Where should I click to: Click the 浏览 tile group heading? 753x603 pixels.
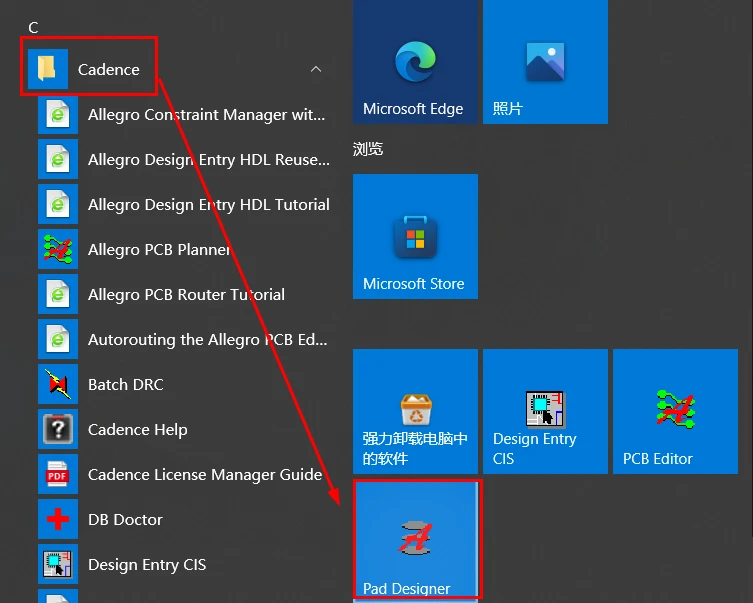pyautogui.click(x=368, y=149)
